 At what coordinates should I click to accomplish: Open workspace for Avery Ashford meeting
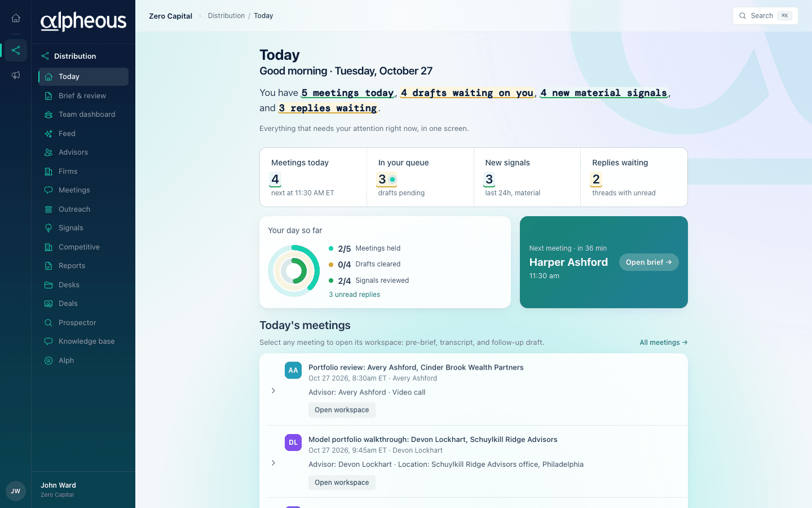(342, 410)
